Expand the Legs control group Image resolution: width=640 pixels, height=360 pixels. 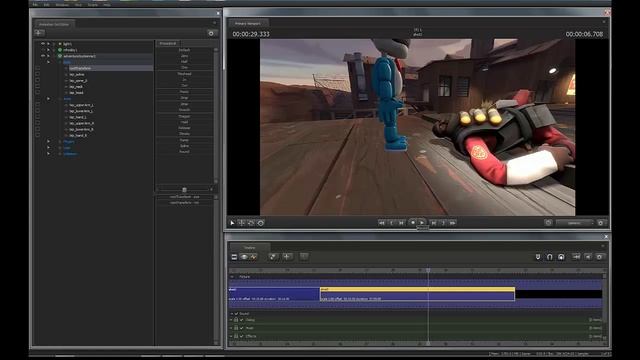[49, 148]
